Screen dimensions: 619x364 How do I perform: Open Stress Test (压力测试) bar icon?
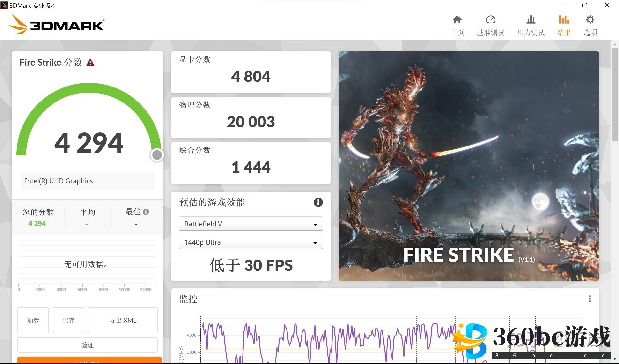(x=531, y=20)
